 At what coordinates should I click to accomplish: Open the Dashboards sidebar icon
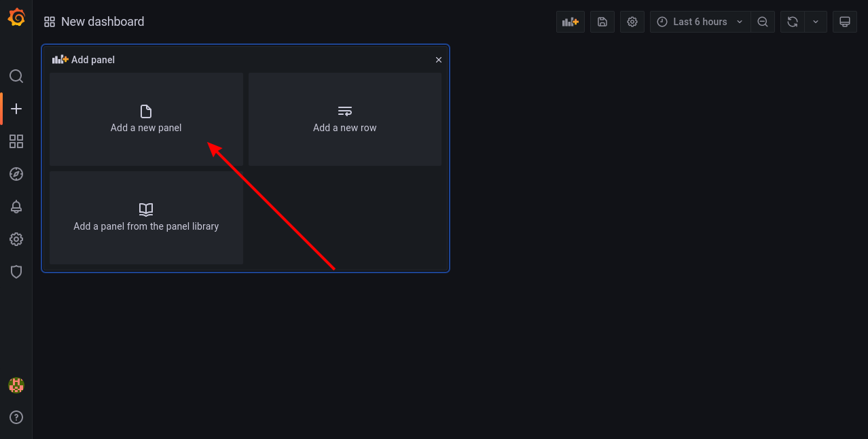point(16,141)
